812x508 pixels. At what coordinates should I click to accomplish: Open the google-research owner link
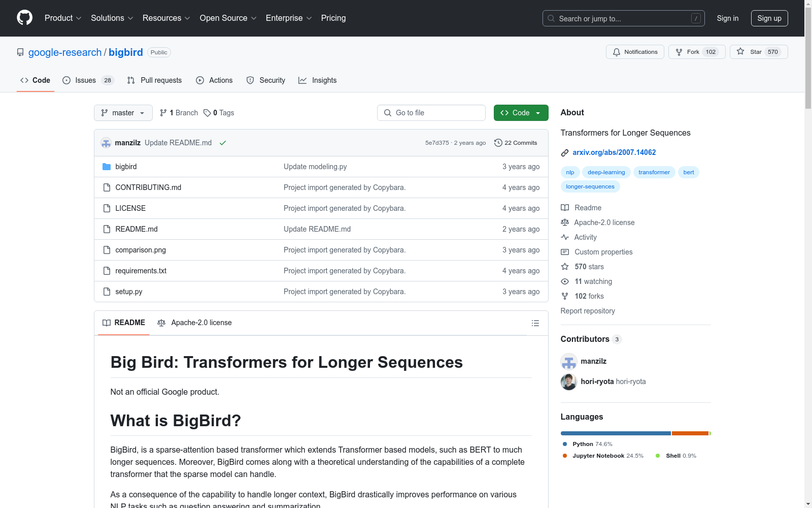[65, 52]
